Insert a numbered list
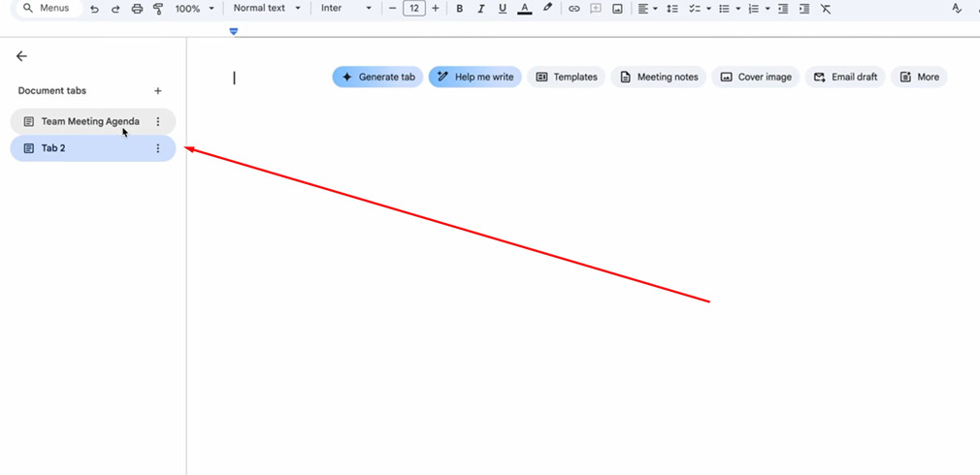Image resolution: width=980 pixels, height=475 pixels. coord(754,9)
